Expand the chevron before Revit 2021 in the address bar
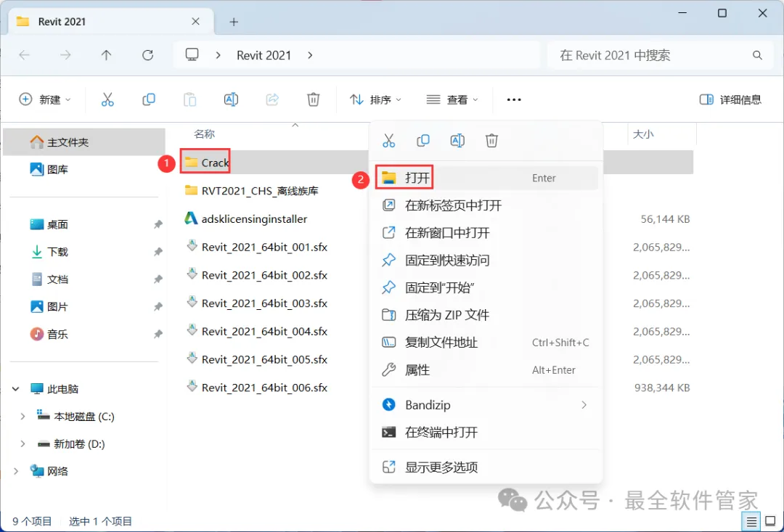This screenshot has width=784, height=532. click(x=218, y=55)
